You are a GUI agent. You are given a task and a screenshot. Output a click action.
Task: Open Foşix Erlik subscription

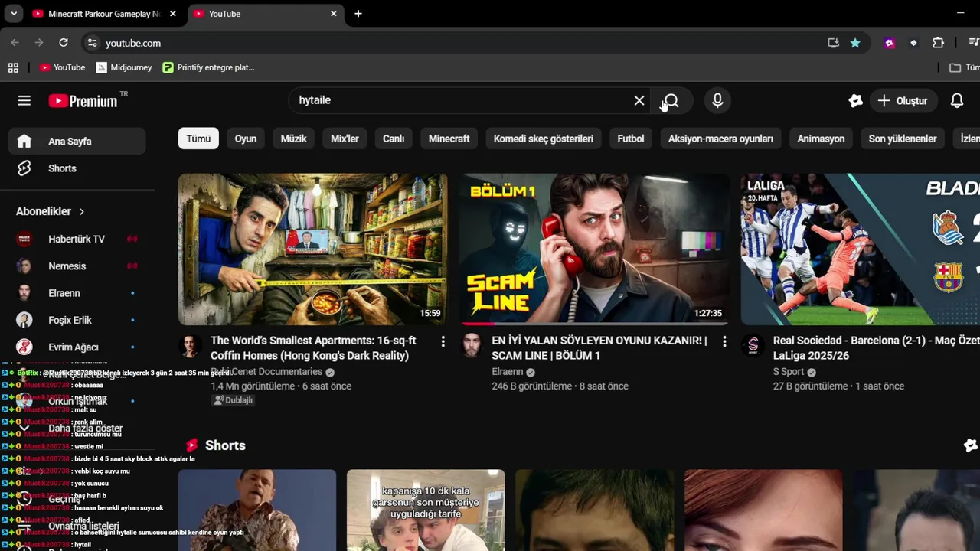pyautogui.click(x=77, y=320)
